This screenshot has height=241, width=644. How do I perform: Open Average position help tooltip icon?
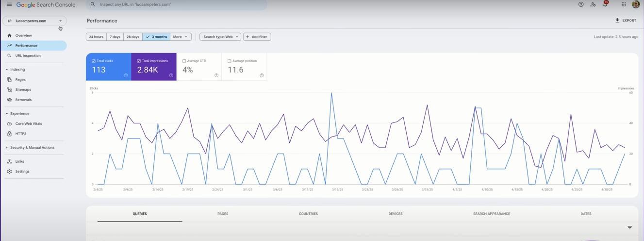pyautogui.click(x=262, y=75)
